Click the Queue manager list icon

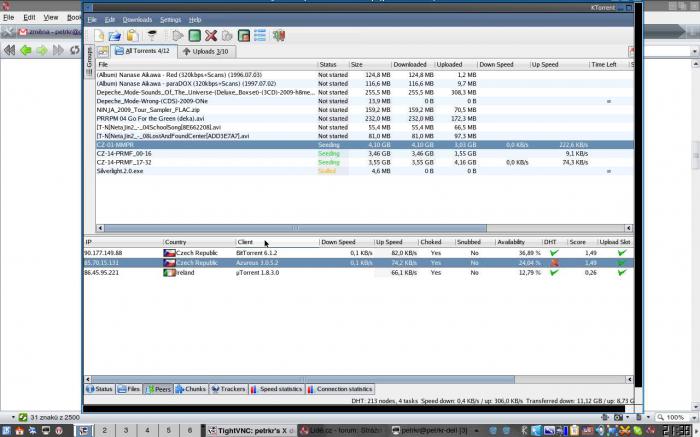[260, 36]
